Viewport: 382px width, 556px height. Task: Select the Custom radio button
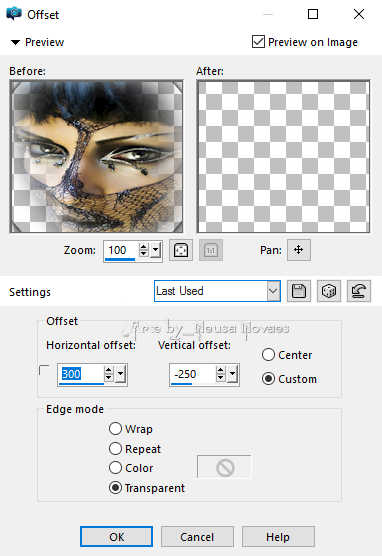coord(268,379)
